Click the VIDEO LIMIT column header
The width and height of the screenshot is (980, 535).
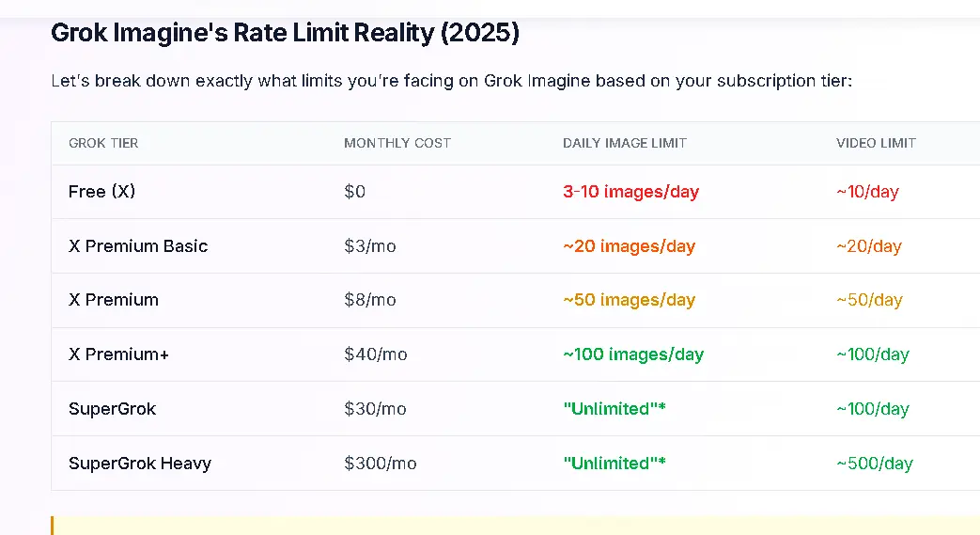[876, 143]
